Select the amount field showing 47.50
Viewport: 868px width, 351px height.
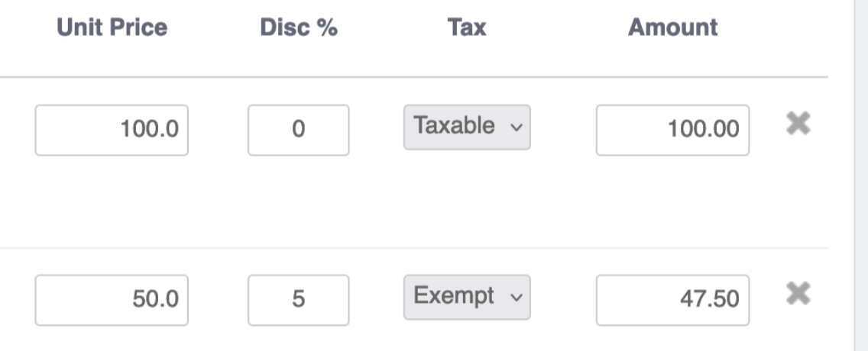(672, 300)
